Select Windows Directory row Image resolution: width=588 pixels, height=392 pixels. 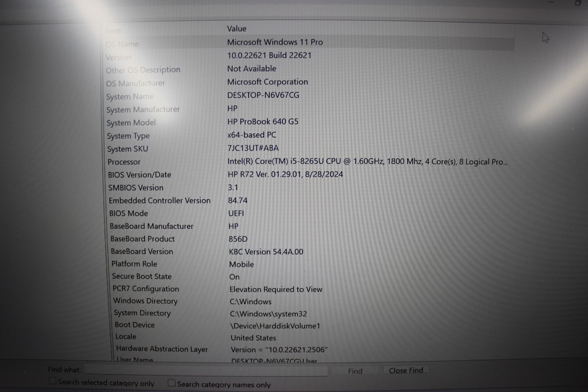point(145,301)
